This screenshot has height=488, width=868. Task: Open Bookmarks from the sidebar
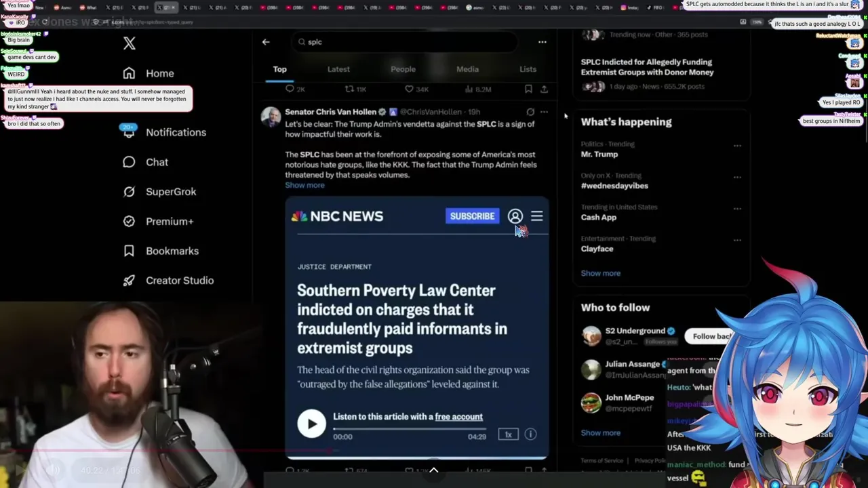click(160, 251)
